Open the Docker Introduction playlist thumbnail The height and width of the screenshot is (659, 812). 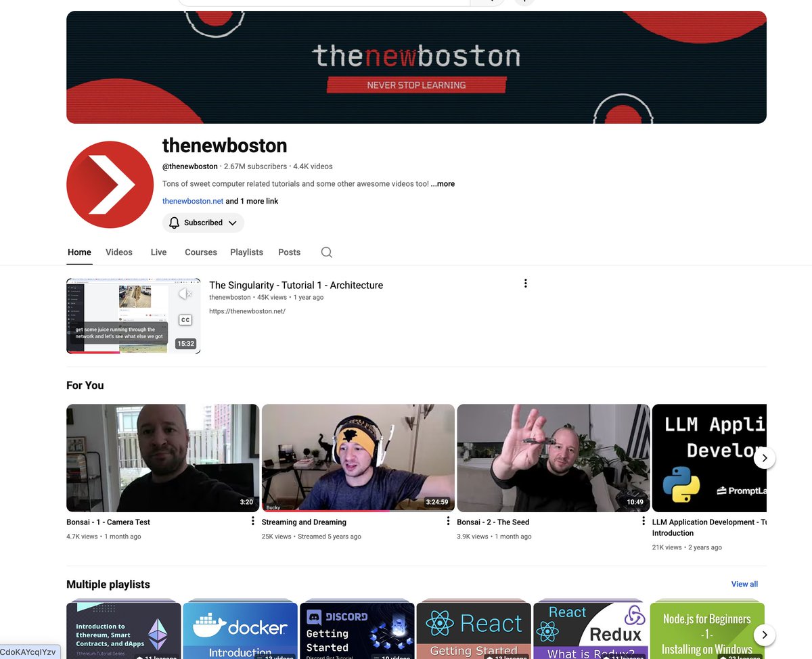pos(240,631)
